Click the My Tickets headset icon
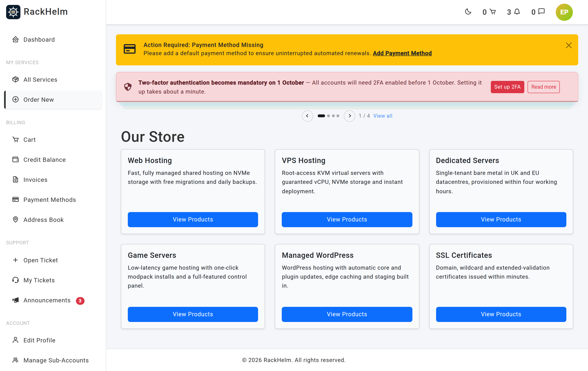Image resolution: width=588 pixels, height=371 pixels. pos(15,280)
